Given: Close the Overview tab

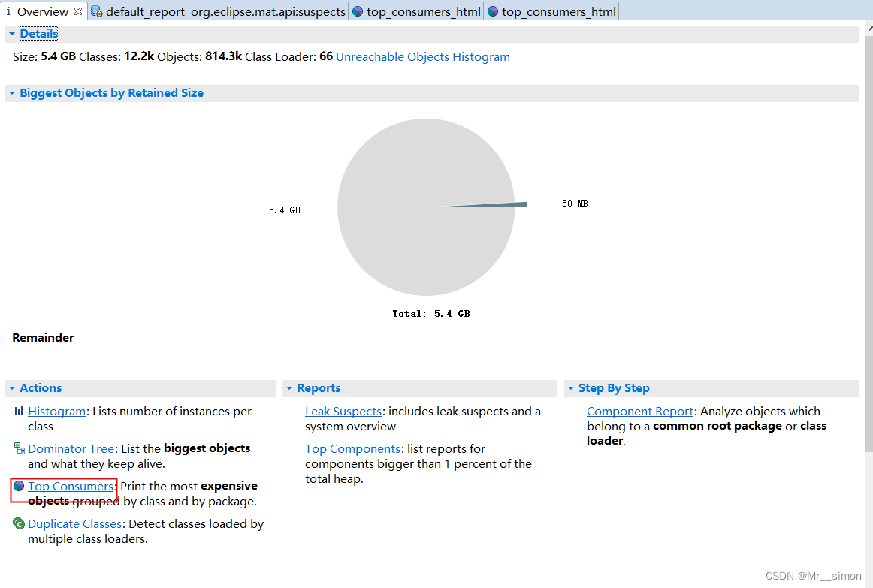Looking at the screenshot, I should pyautogui.click(x=78, y=11).
